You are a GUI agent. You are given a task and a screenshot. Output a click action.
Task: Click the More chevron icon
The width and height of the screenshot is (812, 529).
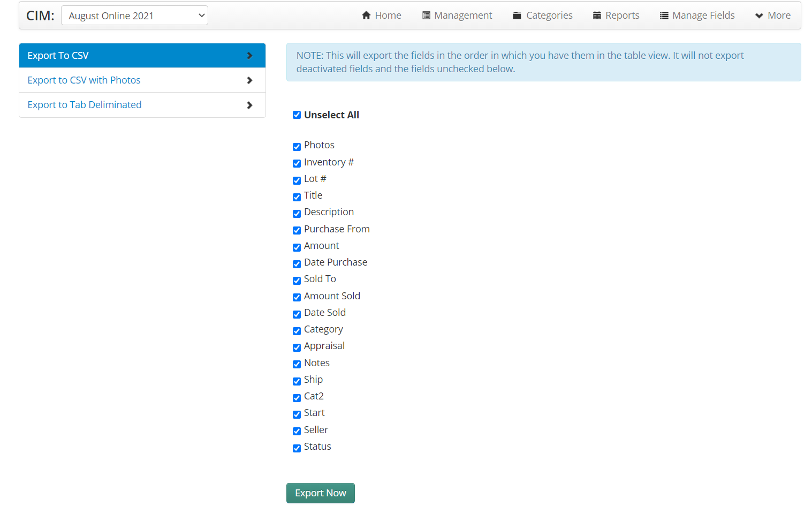(x=758, y=16)
